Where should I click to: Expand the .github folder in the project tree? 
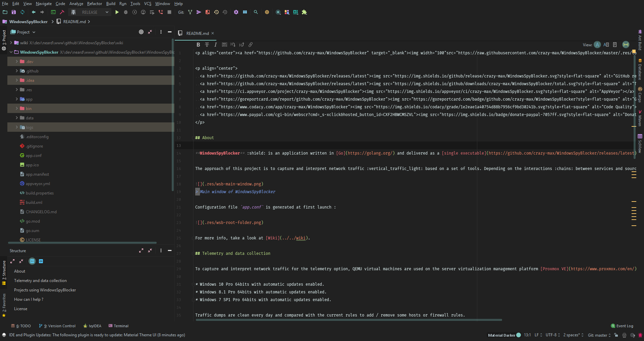16,71
